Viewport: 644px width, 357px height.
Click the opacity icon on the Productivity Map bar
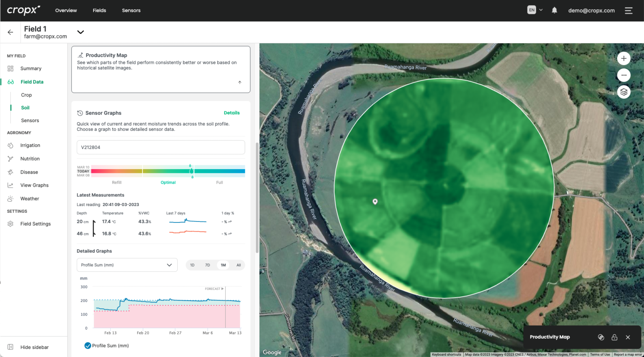(601, 337)
